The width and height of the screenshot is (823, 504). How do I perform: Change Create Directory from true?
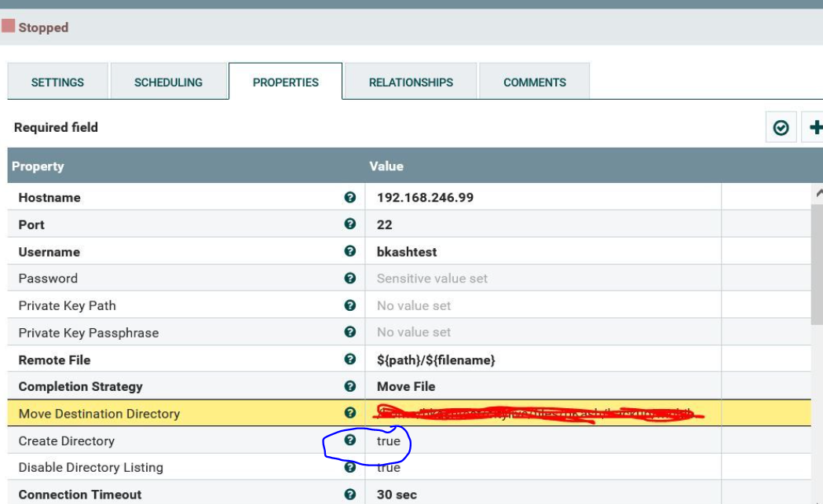point(471,440)
